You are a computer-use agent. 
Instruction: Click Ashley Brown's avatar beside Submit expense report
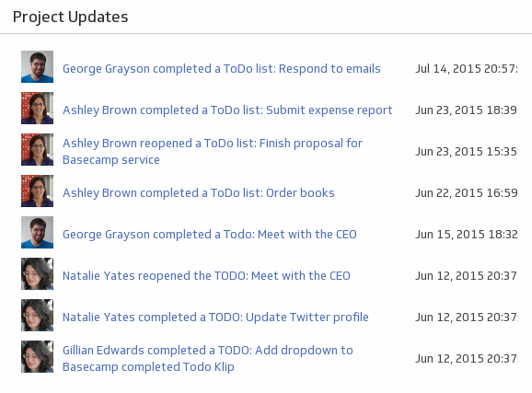pyautogui.click(x=37, y=108)
